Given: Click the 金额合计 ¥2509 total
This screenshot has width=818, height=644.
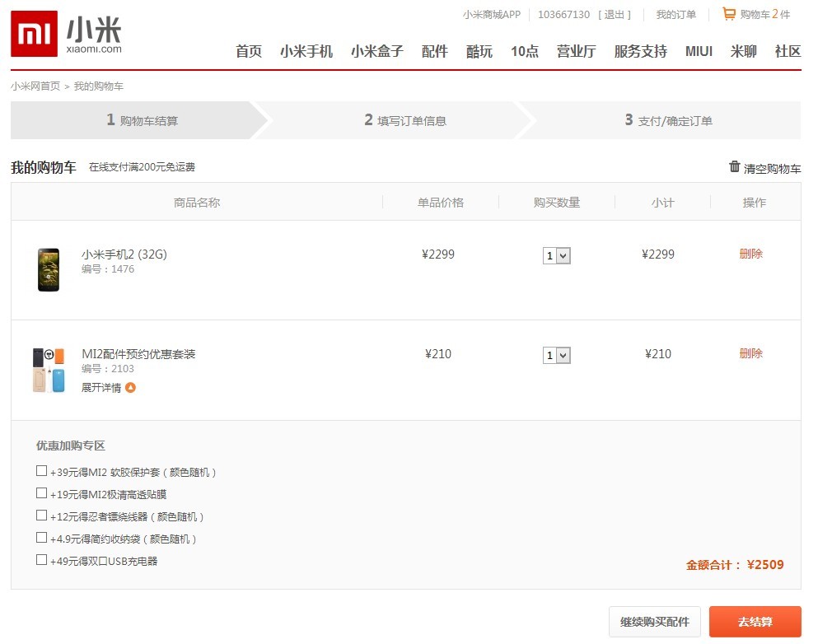Looking at the screenshot, I should [735, 565].
